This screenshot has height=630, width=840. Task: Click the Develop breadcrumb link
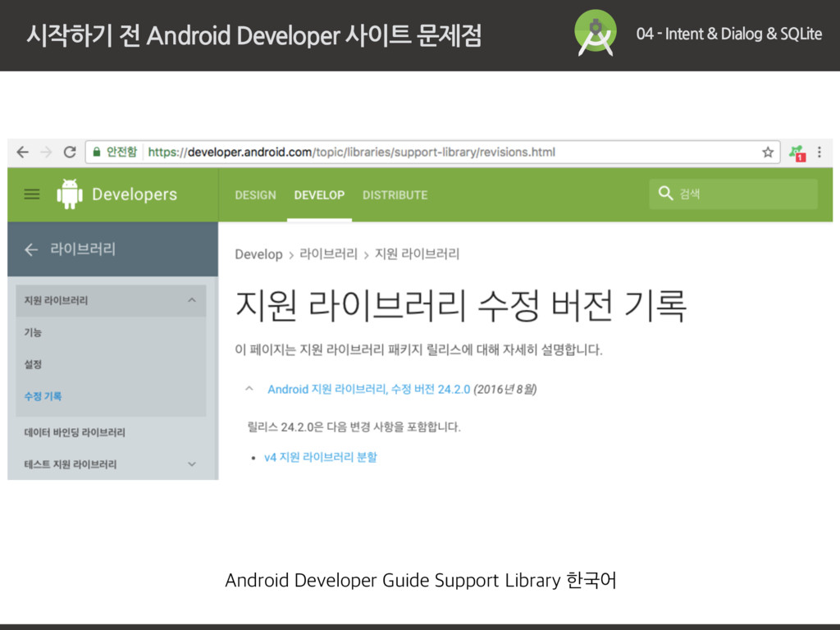tap(258, 254)
